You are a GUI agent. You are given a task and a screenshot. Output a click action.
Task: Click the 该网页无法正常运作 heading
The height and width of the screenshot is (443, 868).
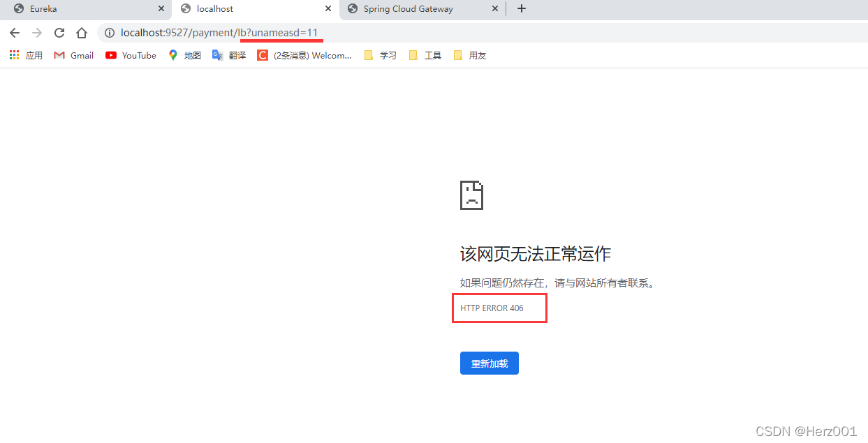536,254
